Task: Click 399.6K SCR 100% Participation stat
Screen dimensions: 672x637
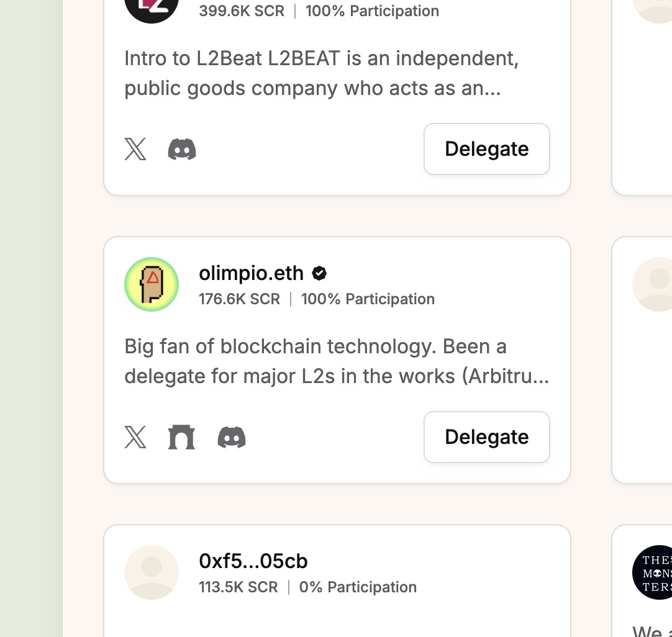Action: coord(319,11)
